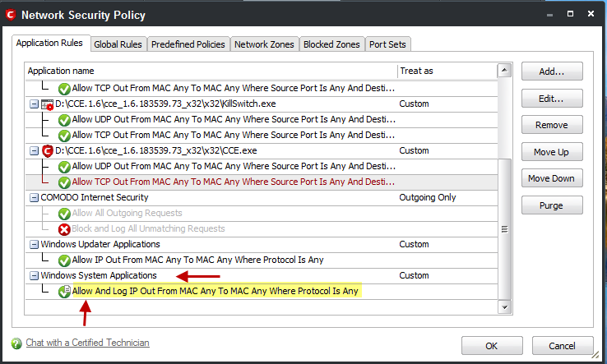Image resolution: width=607 pixels, height=364 pixels.
Task: Click green check icon of CCE.exe UDP rule
Action: coord(64,167)
